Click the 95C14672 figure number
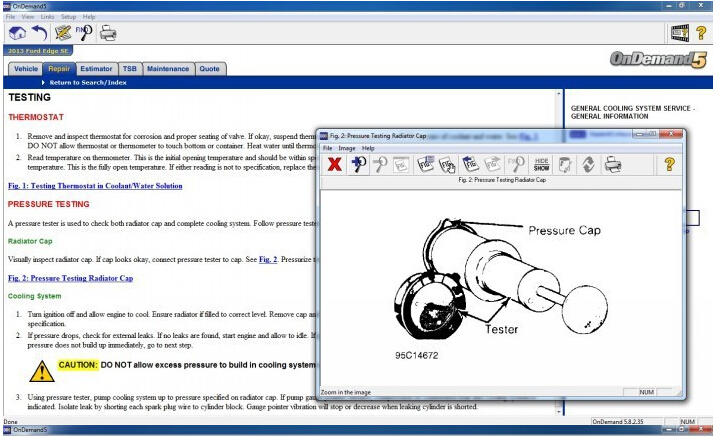Image resolution: width=715 pixels, height=436 pixels. click(x=416, y=355)
